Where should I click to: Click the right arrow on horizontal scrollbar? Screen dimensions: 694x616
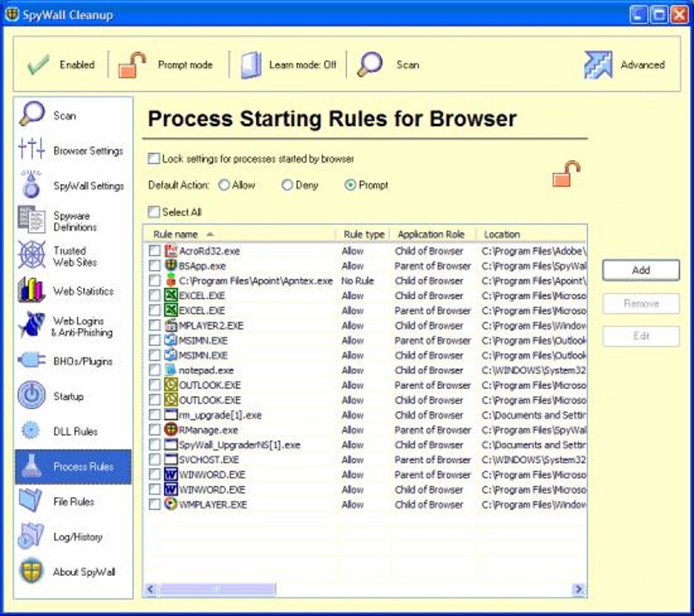(579, 589)
